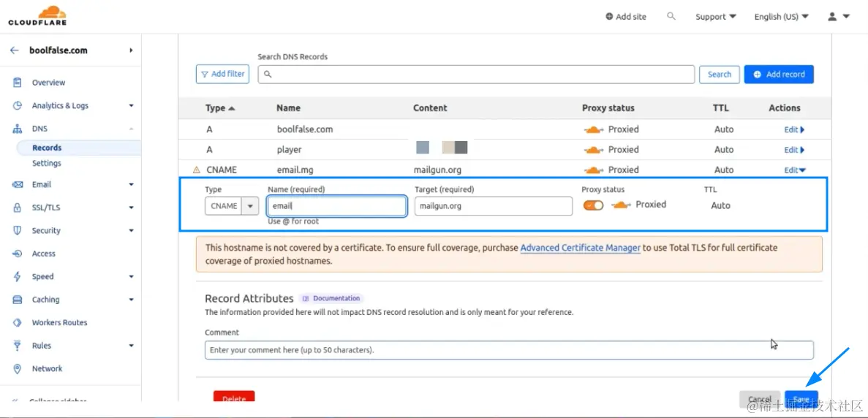This screenshot has height=418, width=868.
Task: Expand the Caching section chevron
Action: pyautogui.click(x=131, y=300)
